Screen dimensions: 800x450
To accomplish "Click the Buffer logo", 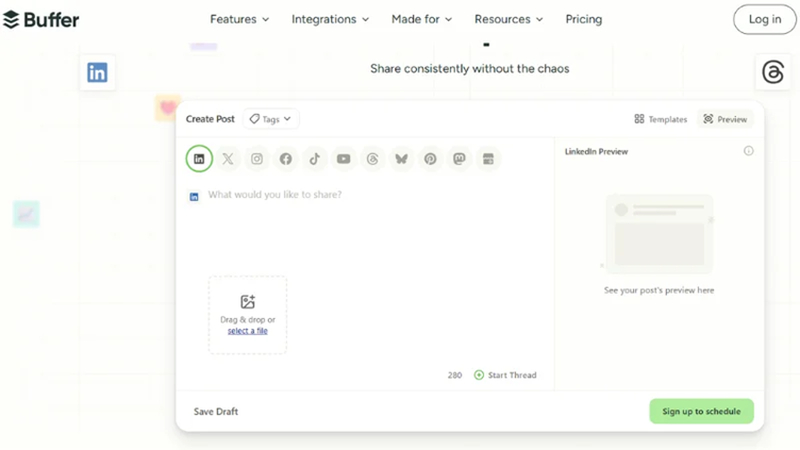I will [41, 19].
